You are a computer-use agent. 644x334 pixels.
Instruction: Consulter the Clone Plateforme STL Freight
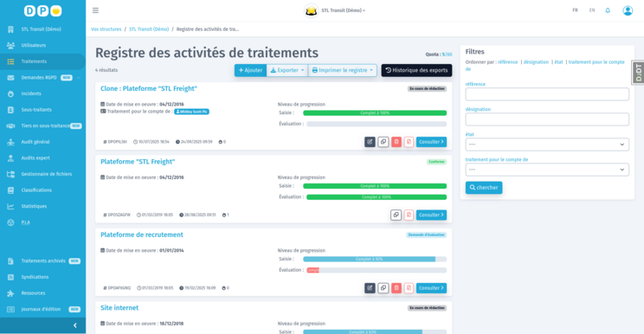431,142
